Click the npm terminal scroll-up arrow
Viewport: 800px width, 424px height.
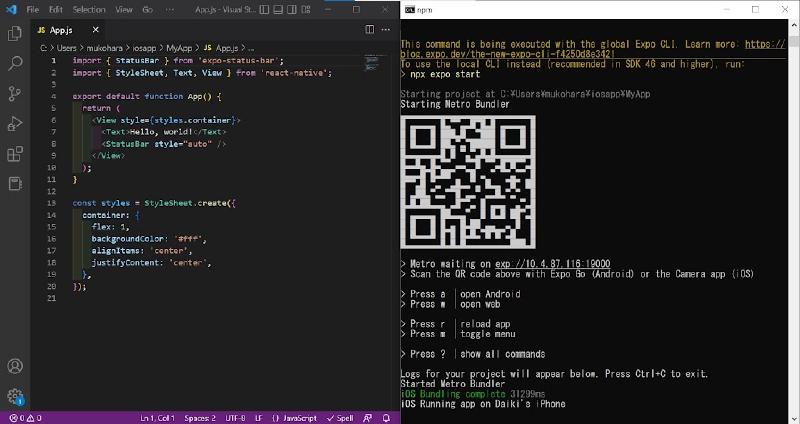(x=795, y=26)
